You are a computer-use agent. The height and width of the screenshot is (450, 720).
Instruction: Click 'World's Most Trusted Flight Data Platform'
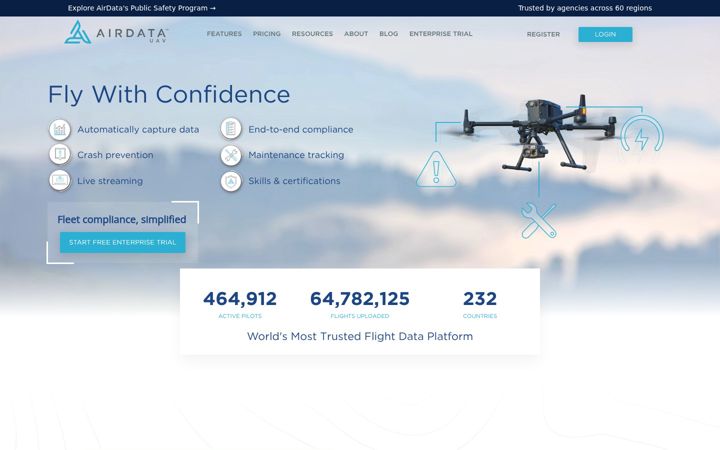coord(360,336)
